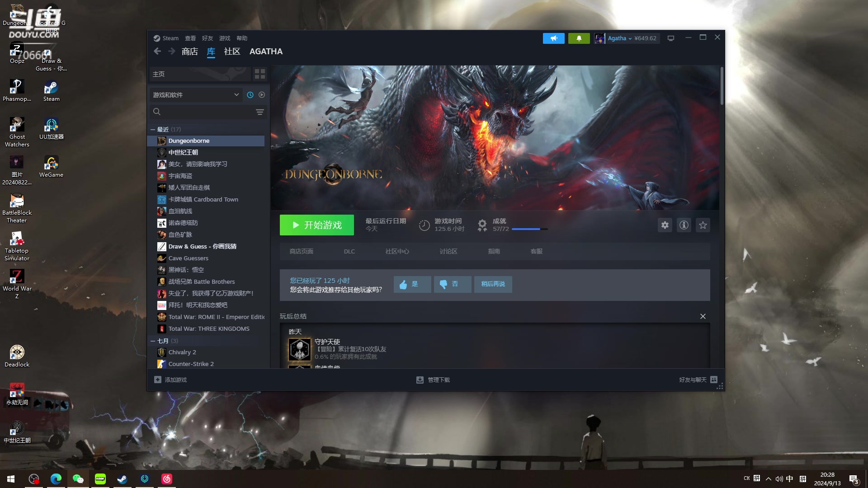This screenshot has width=868, height=488.
Task: Open the library advanced filter options icon
Action: (259, 112)
